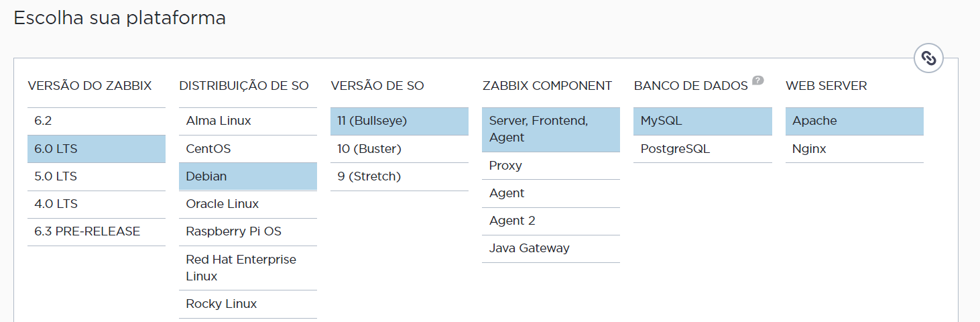Viewport: 980px width, 322px height.
Task: Select Raspberry Pi OS
Action: (x=248, y=231)
